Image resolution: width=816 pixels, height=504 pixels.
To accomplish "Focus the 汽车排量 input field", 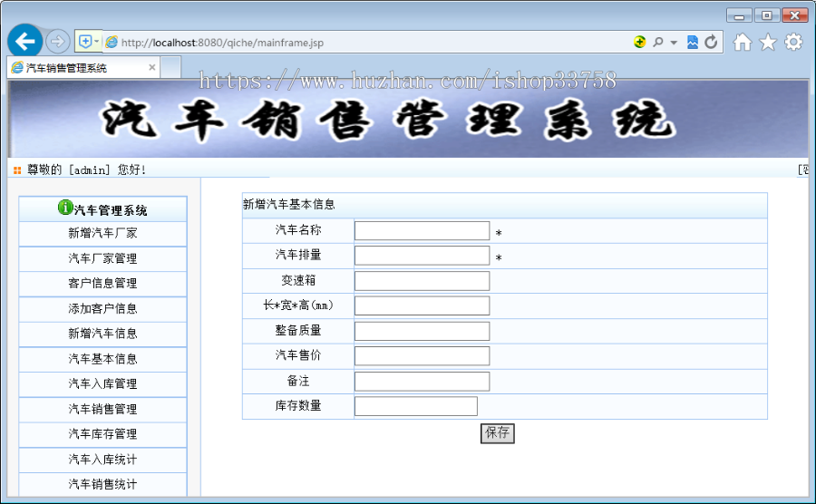I will coord(422,256).
